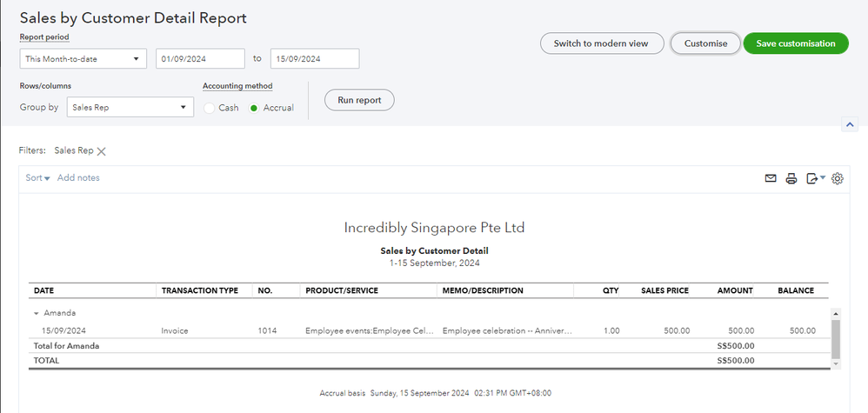Click the start date field 01/09/2024
This screenshot has height=413, width=868.
pyautogui.click(x=200, y=58)
